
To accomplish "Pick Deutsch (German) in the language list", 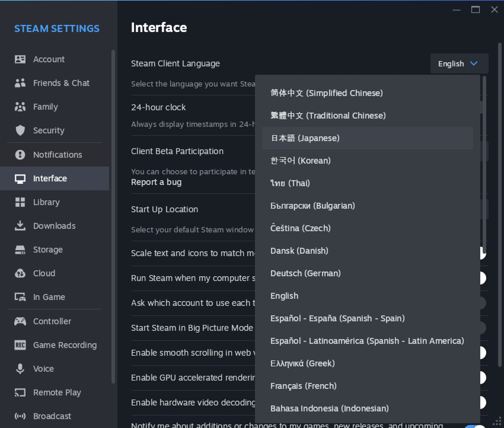I will click(305, 273).
